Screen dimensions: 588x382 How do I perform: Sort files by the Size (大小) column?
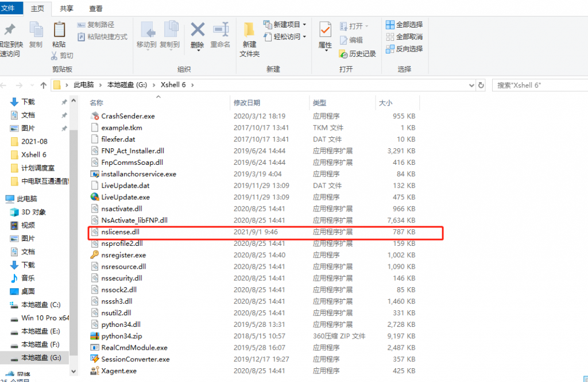click(x=385, y=103)
